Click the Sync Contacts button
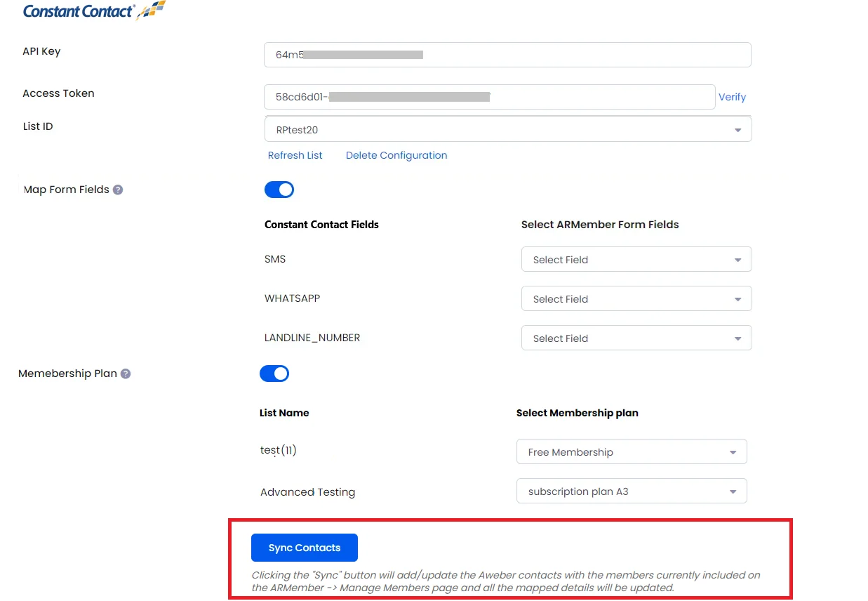Image resolution: width=868 pixels, height=601 pixels. pyautogui.click(x=305, y=548)
